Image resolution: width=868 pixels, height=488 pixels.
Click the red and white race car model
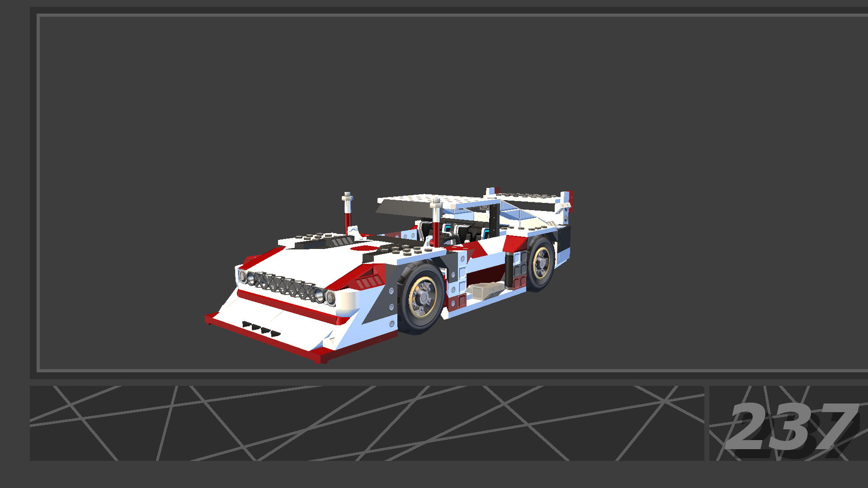coord(389,276)
